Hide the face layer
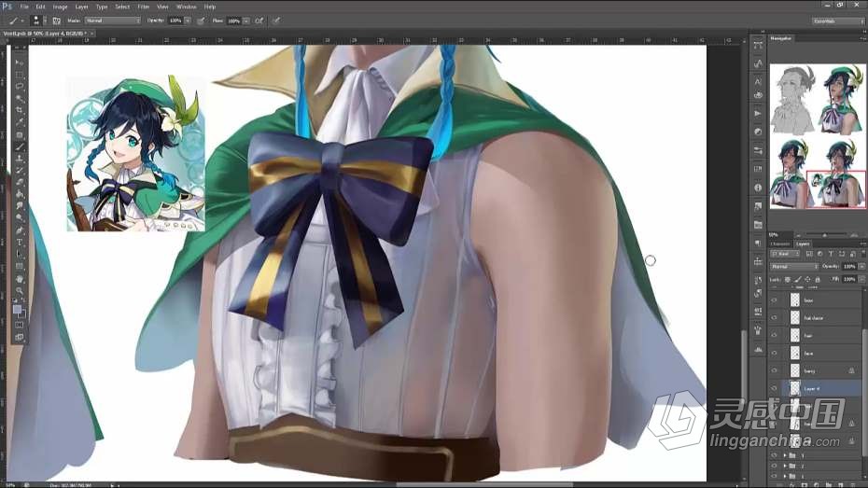The width and height of the screenshot is (868, 488). pyautogui.click(x=774, y=353)
